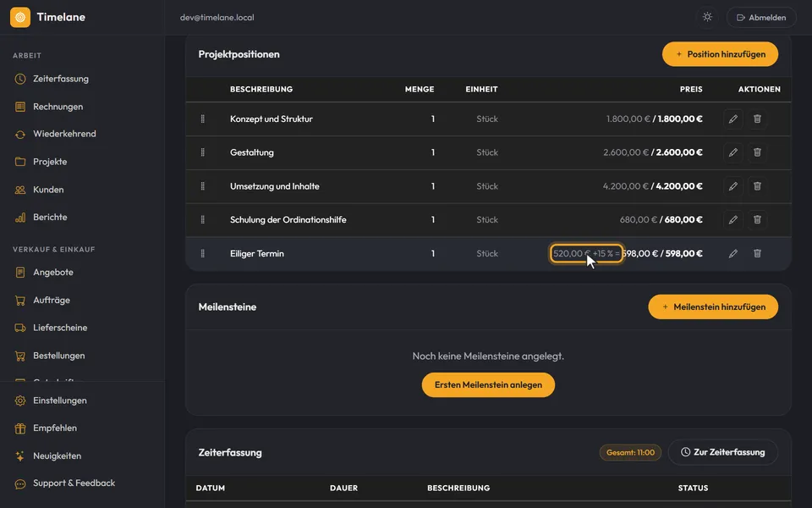Click the dev@timelane.local account text
The width and height of the screenshot is (812, 508).
click(217, 18)
